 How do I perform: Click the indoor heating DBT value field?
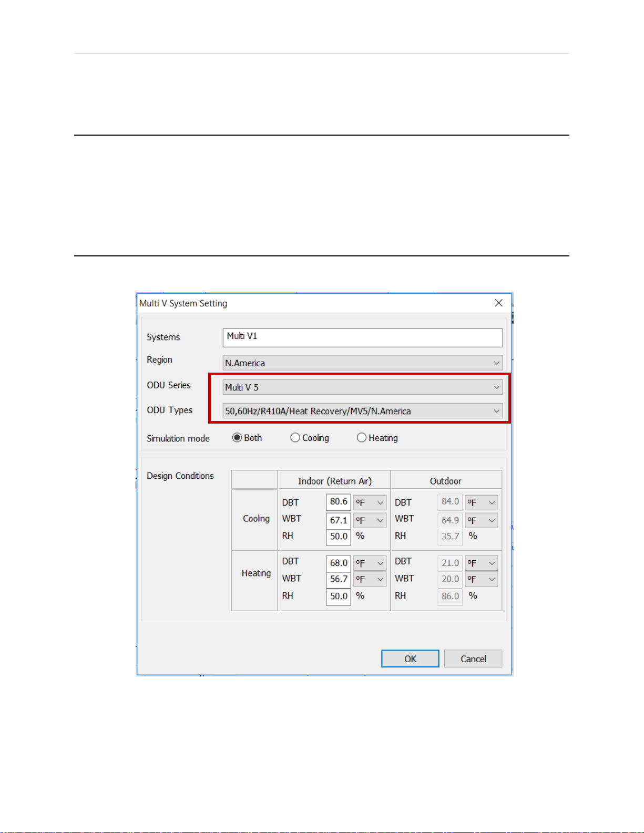pyautogui.click(x=338, y=563)
